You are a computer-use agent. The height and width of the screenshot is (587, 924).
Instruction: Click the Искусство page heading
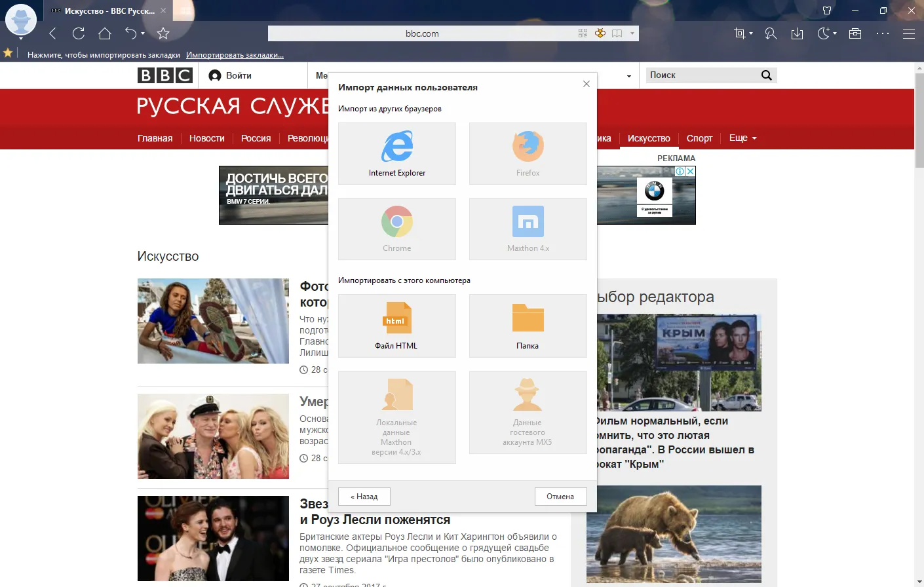168,256
